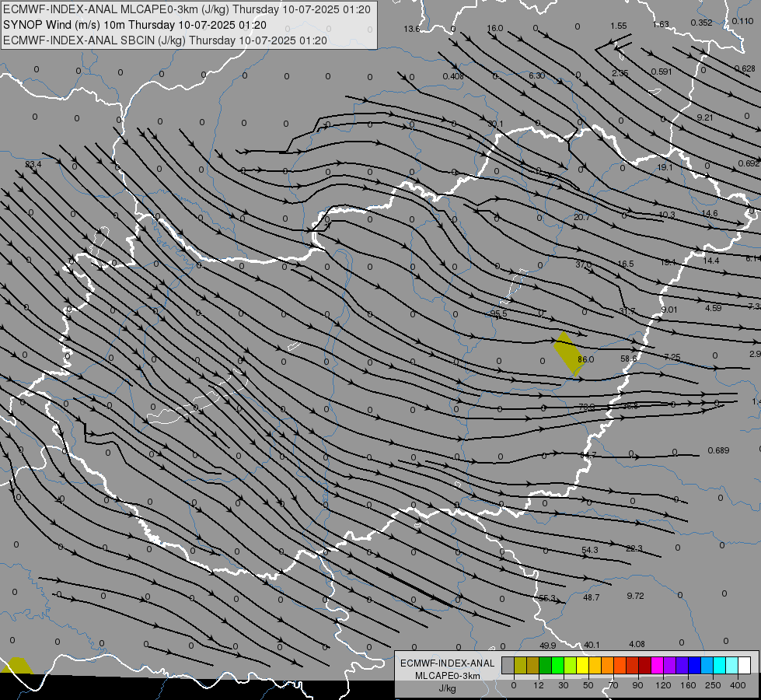The height and width of the screenshot is (700, 761).
Task: Click the legend tick label 30
Action: [564, 685]
